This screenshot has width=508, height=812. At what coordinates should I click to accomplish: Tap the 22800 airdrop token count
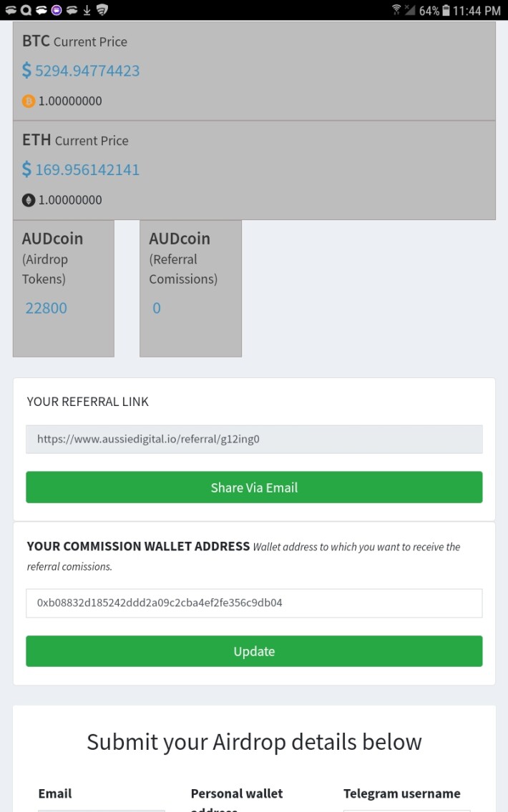(46, 308)
